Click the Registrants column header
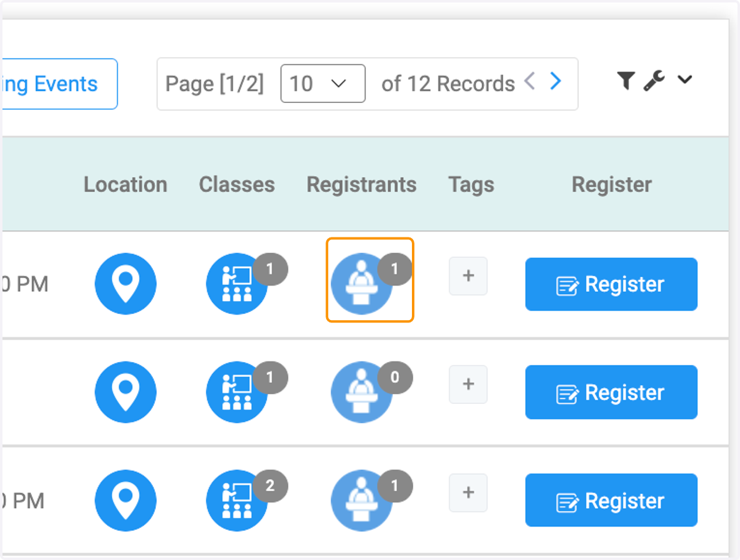Image resolution: width=740 pixels, height=560 pixels. click(x=361, y=184)
